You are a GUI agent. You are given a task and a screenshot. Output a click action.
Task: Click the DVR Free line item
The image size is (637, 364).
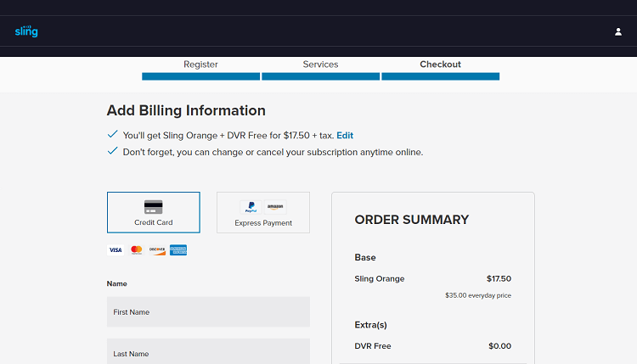373,346
